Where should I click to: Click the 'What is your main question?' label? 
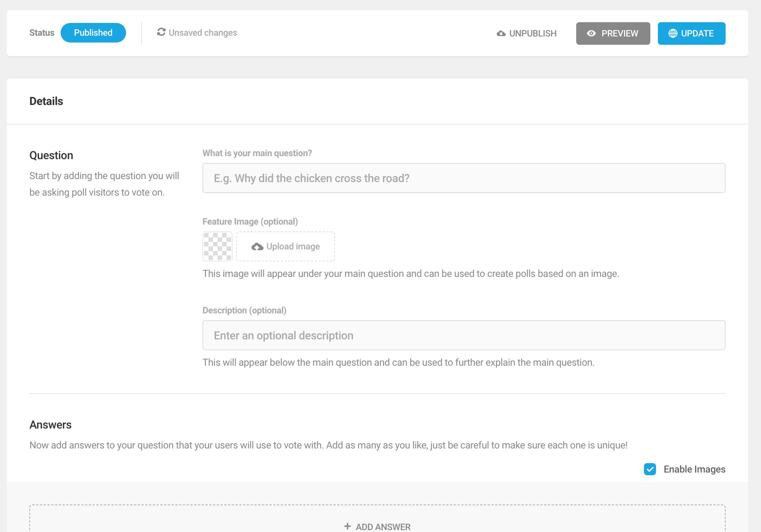257,153
